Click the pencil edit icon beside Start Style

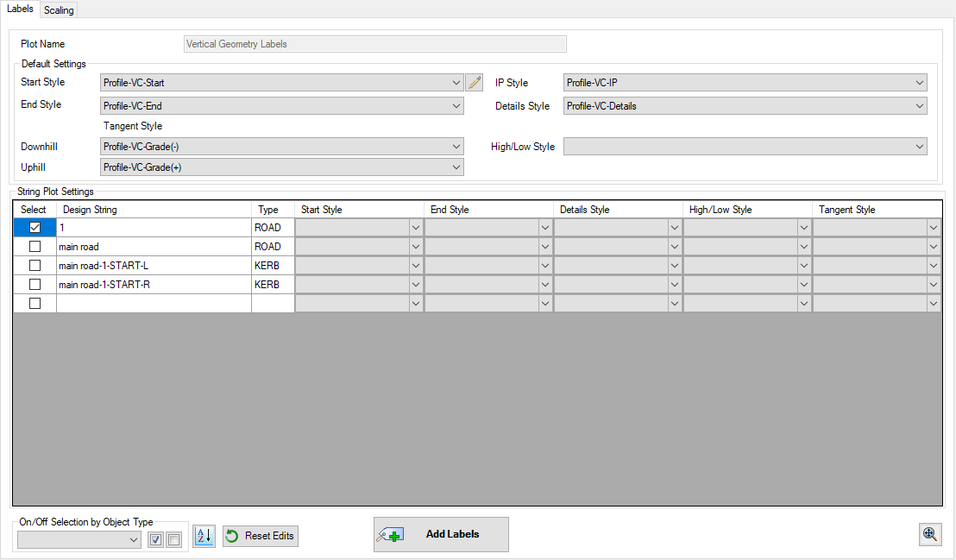pos(474,83)
